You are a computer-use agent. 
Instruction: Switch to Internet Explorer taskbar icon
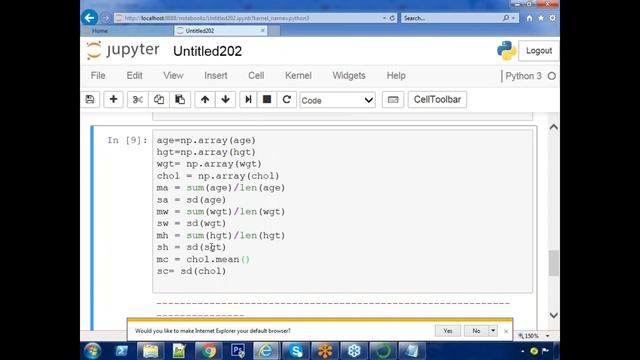coord(266,351)
